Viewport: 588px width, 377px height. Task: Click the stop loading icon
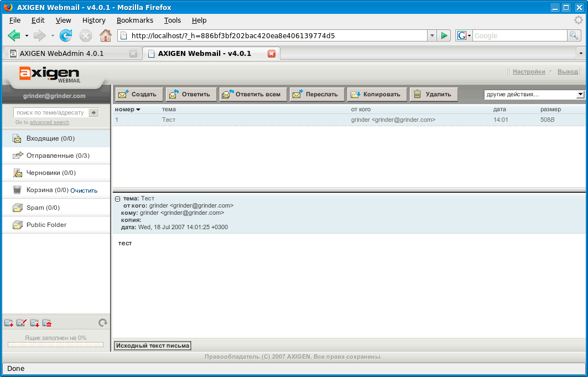(x=86, y=35)
